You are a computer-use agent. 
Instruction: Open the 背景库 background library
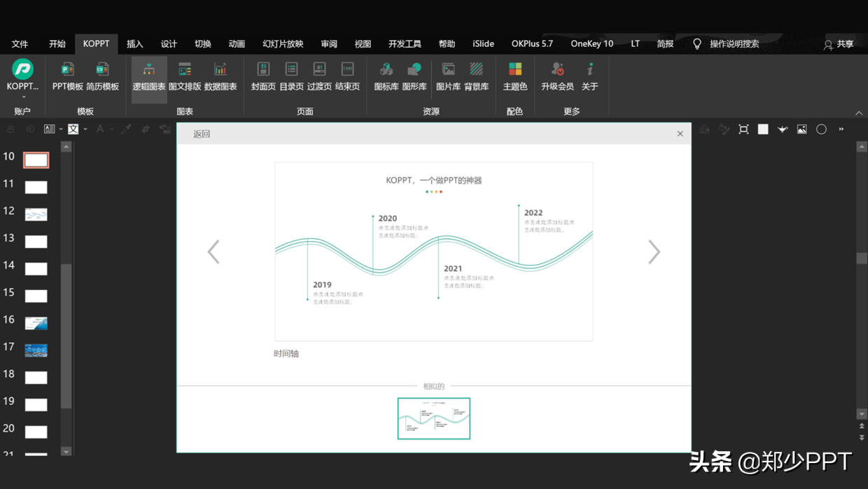476,76
